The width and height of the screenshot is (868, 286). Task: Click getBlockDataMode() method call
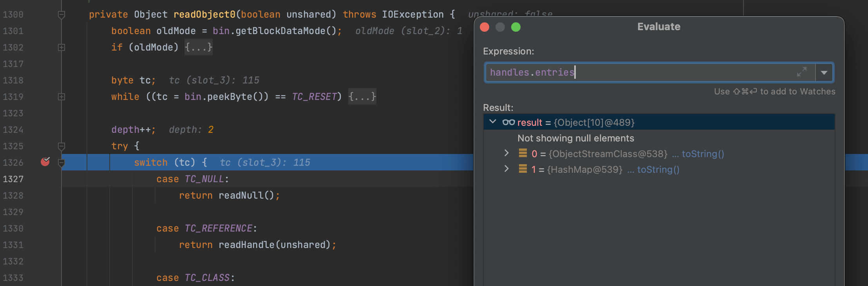[286, 31]
